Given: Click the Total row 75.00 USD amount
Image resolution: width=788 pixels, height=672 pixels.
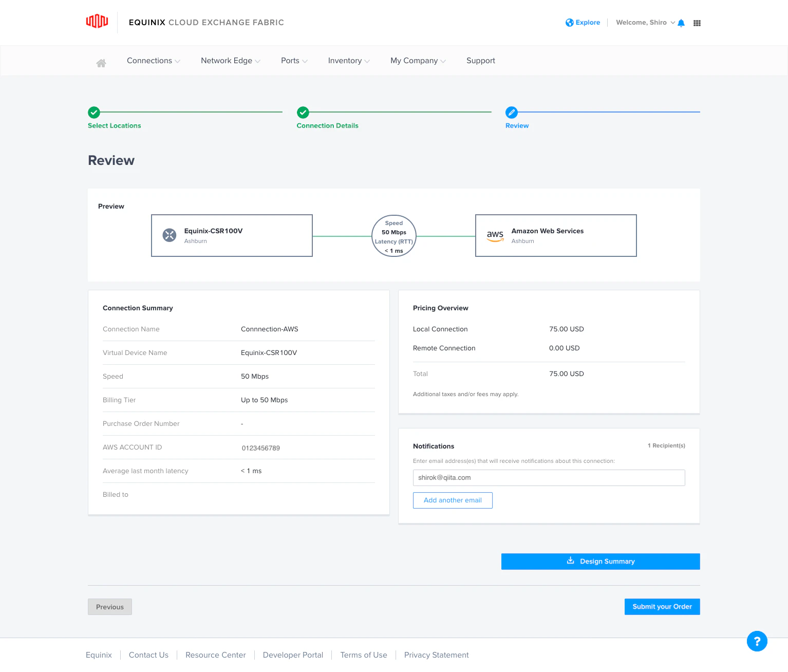Looking at the screenshot, I should click(567, 374).
